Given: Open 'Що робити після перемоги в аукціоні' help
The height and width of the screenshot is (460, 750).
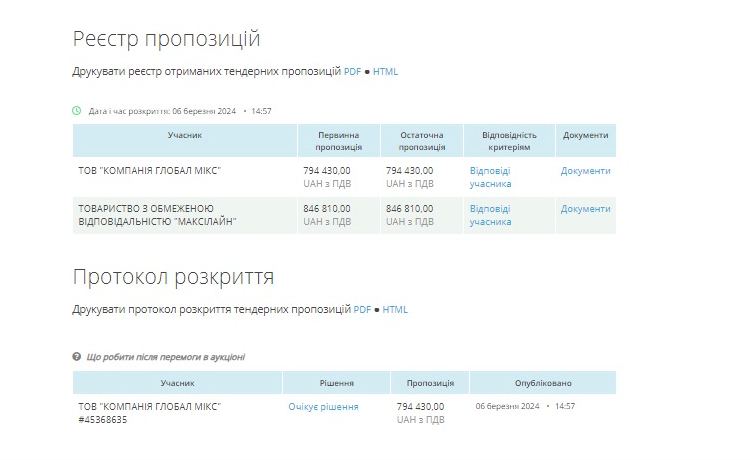Looking at the screenshot, I should pyautogui.click(x=166, y=357).
